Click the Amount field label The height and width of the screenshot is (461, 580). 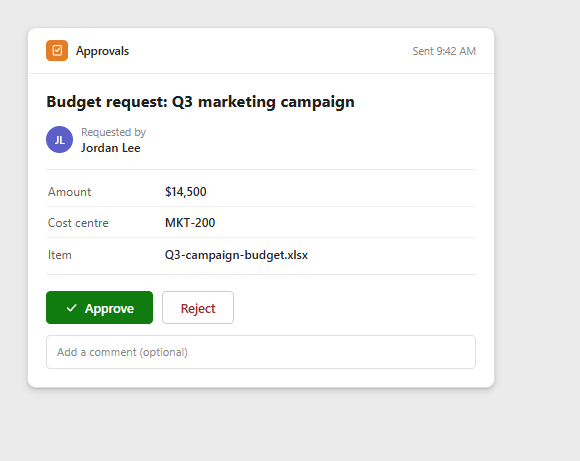70,192
